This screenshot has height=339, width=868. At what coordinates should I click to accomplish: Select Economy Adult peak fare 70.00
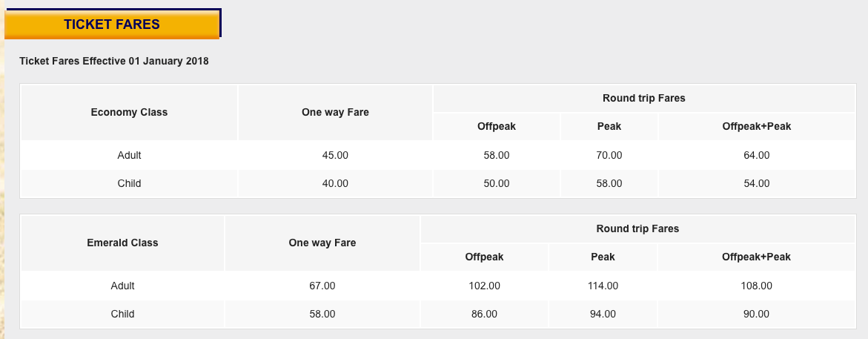tap(609, 156)
